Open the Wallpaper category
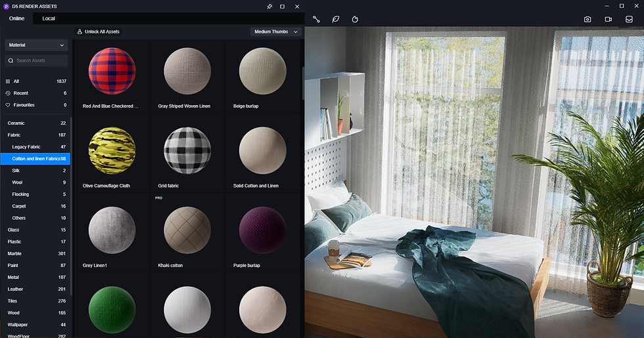The width and height of the screenshot is (644, 338). click(35, 326)
